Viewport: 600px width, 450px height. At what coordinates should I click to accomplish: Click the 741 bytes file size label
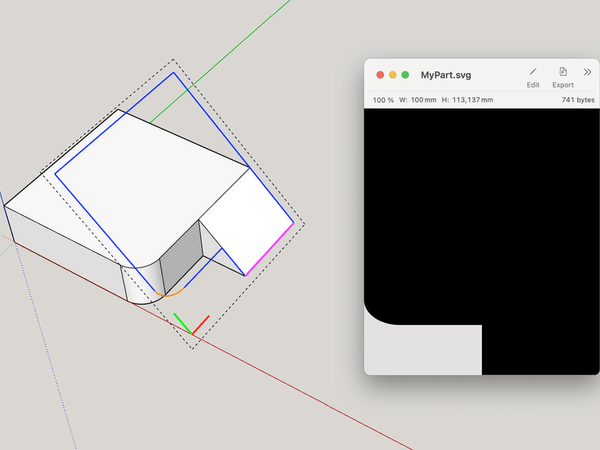point(579,100)
